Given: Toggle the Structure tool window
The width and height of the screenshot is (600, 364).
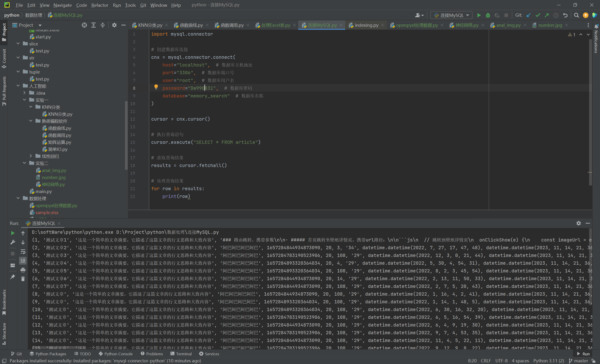Looking at the screenshot, I should pyautogui.click(x=4, y=333).
